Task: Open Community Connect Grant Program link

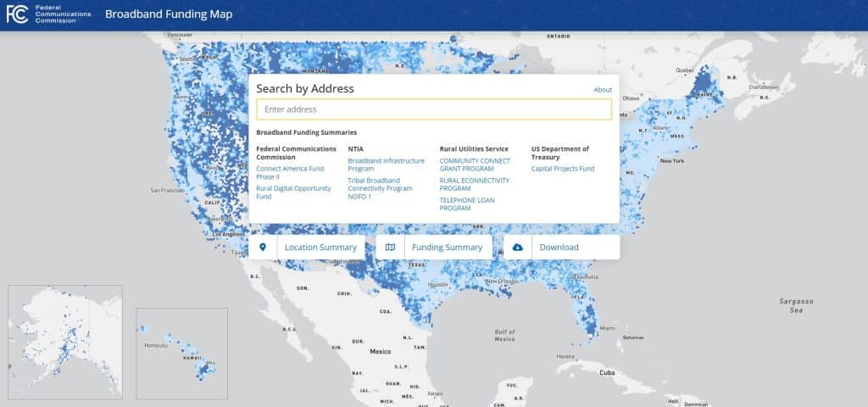Action: pyautogui.click(x=475, y=164)
